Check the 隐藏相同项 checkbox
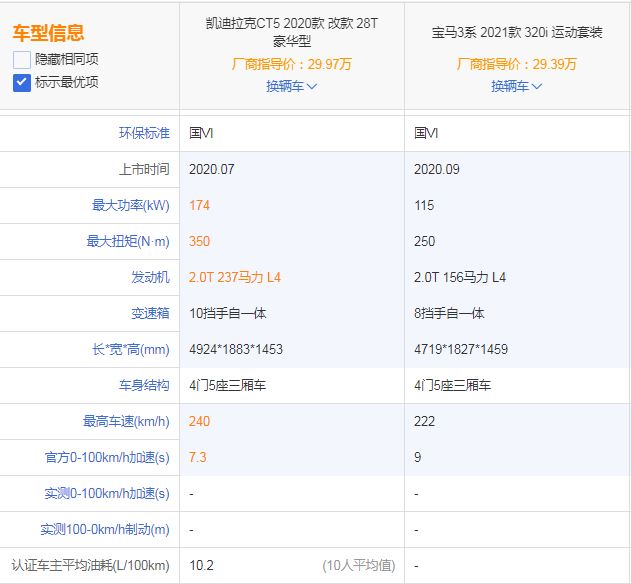This screenshot has width=631, height=584. (22, 59)
